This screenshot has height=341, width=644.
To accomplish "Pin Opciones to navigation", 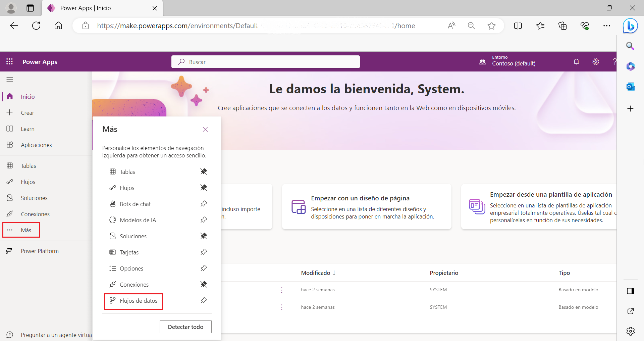I will tap(204, 268).
